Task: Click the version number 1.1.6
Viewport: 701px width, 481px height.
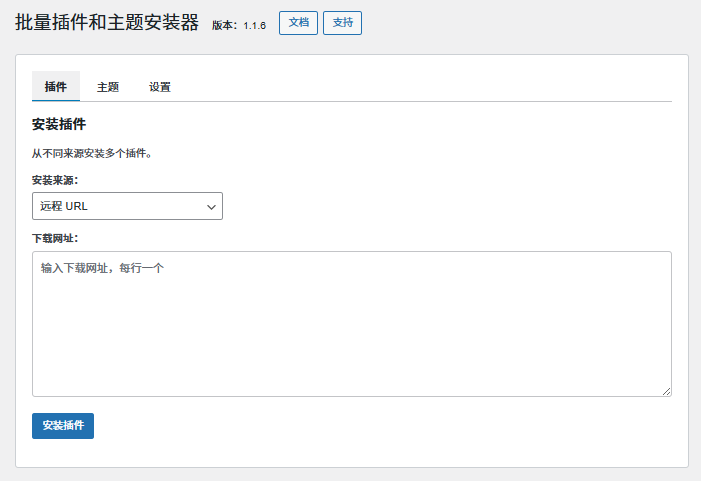Action: point(255,25)
